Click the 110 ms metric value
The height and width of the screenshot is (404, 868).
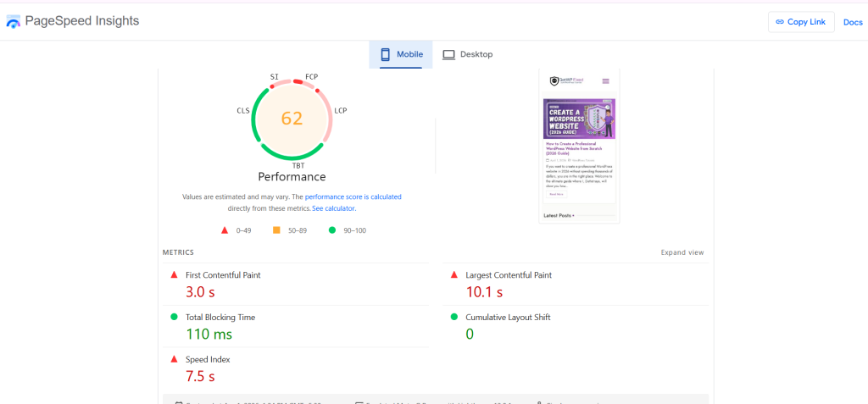click(209, 335)
